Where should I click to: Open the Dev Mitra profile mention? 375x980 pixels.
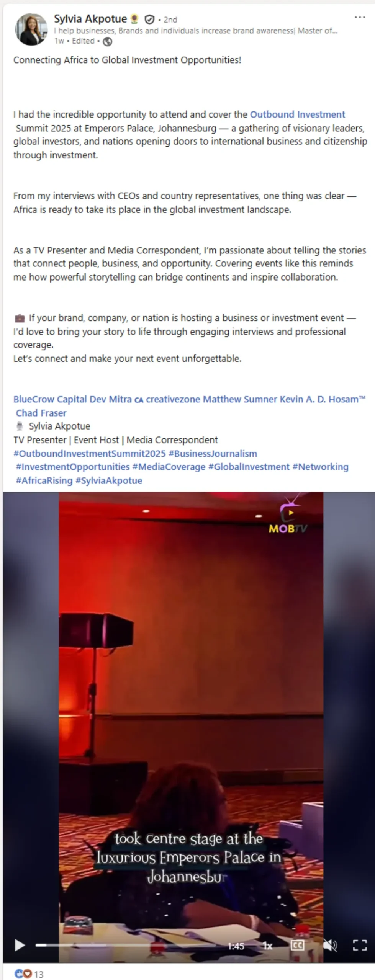click(x=110, y=399)
